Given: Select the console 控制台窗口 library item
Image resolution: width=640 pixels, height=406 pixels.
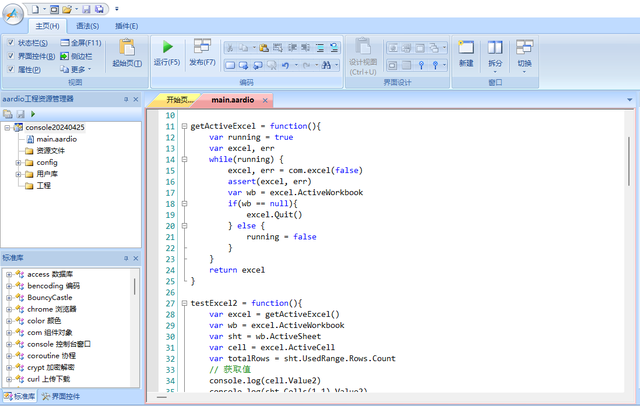Looking at the screenshot, I should click(58, 344).
